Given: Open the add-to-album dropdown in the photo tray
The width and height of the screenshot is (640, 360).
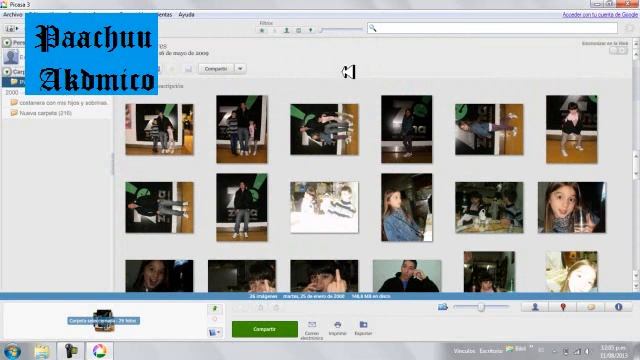Looking at the screenshot, I should click(215, 333).
